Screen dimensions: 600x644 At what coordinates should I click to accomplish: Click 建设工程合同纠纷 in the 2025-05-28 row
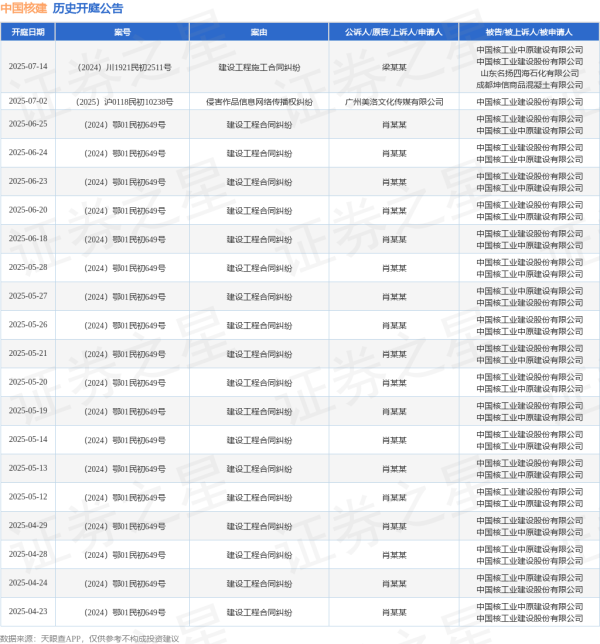(x=259, y=268)
